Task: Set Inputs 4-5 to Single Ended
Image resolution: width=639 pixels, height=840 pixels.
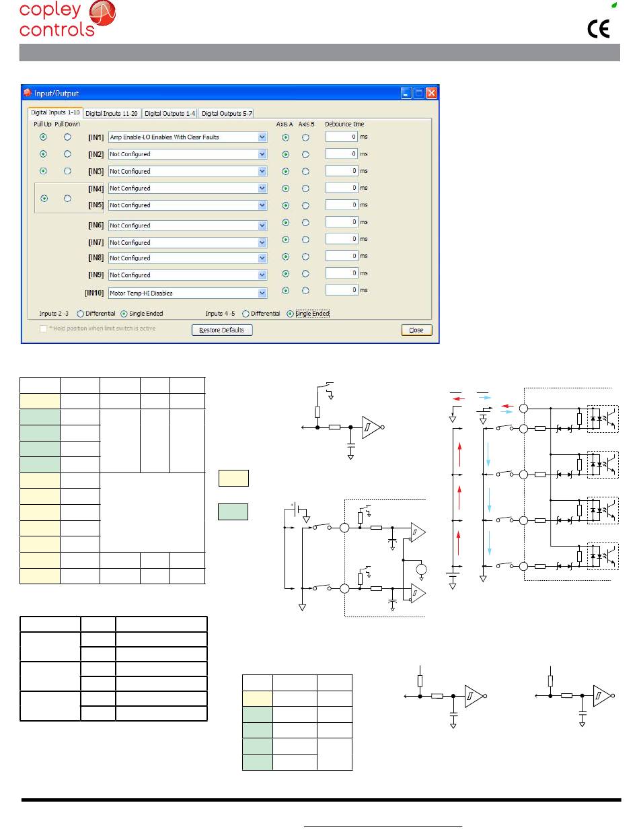Action: pyautogui.click(x=290, y=314)
